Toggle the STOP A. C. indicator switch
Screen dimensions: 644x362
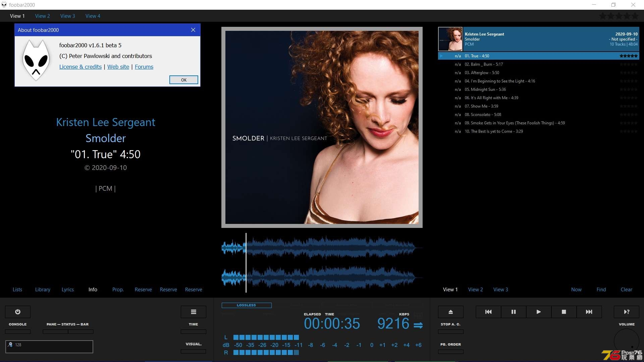pyautogui.click(x=451, y=331)
